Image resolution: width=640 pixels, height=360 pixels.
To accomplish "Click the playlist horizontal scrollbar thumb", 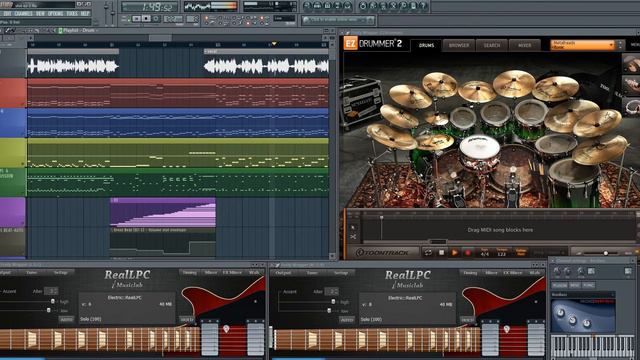I will 160,38.
